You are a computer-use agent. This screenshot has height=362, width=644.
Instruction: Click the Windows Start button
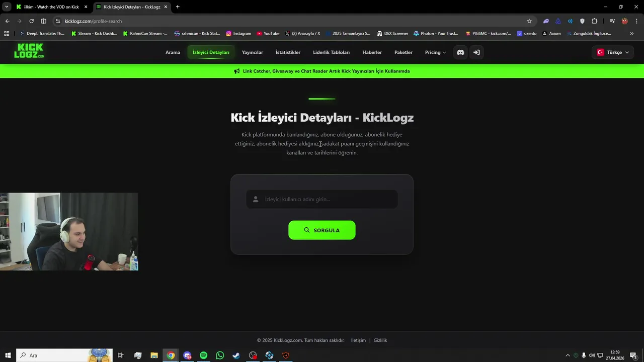point(8,355)
